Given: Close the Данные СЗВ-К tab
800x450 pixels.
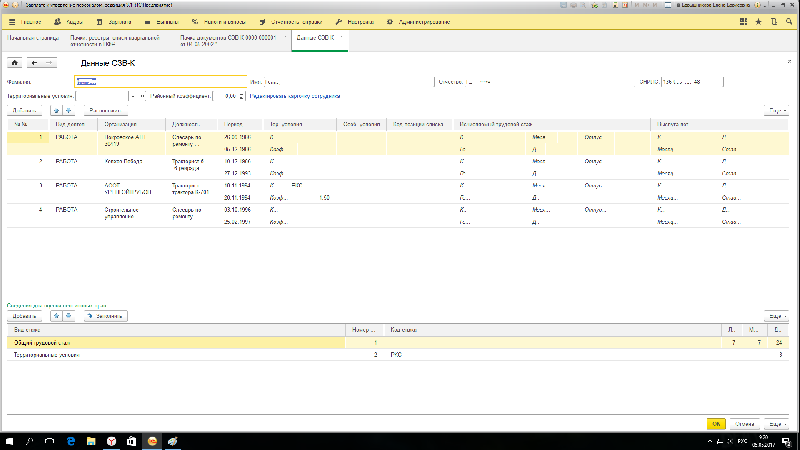Looking at the screenshot, I should point(341,37).
